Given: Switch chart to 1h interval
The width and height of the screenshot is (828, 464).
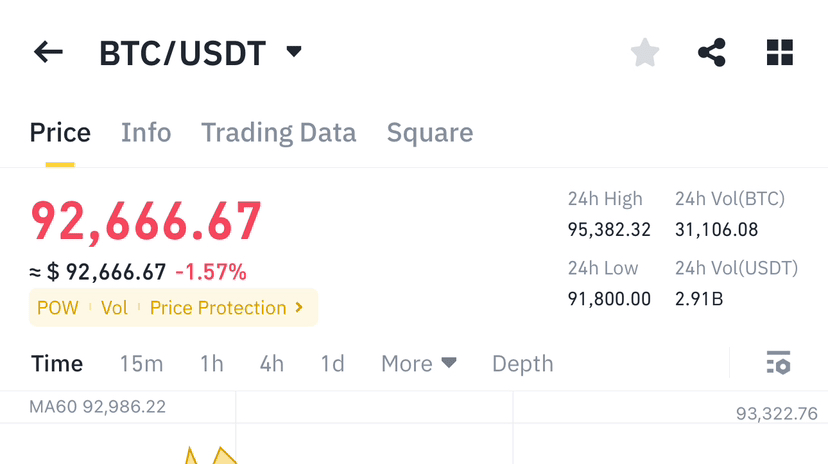Looking at the screenshot, I should (x=212, y=364).
